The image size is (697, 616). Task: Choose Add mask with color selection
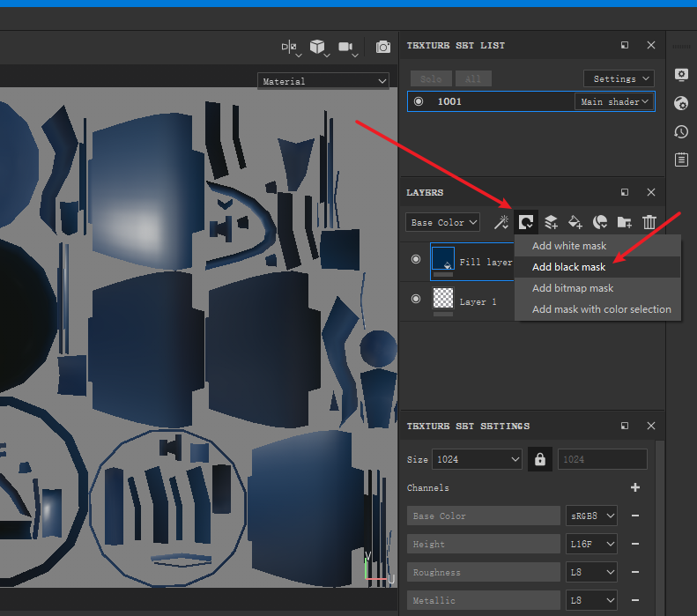pos(597,309)
